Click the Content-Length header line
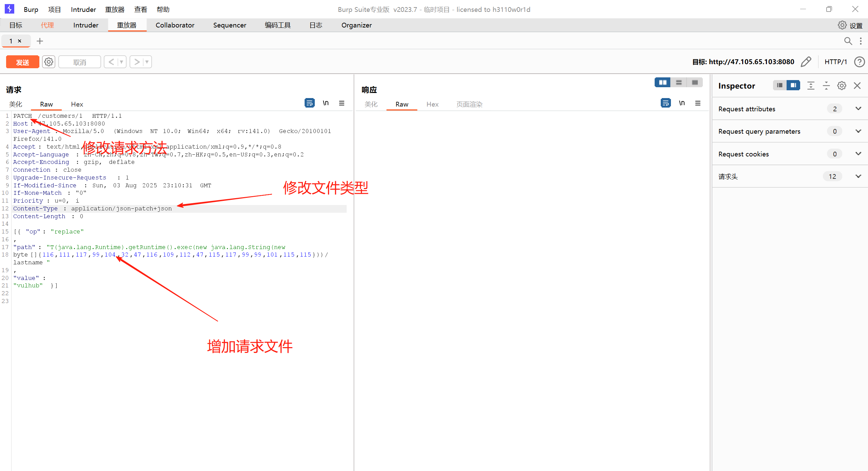The image size is (868, 471). tap(48, 216)
